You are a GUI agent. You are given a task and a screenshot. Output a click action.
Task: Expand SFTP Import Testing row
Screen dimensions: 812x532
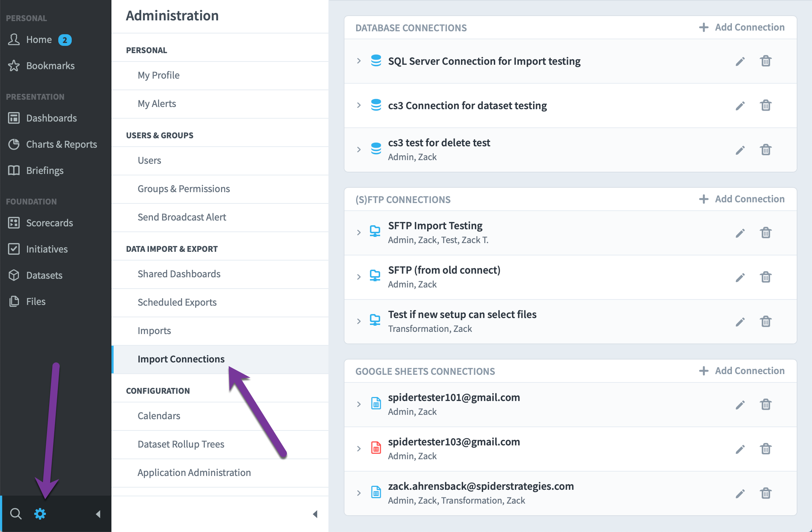click(359, 233)
